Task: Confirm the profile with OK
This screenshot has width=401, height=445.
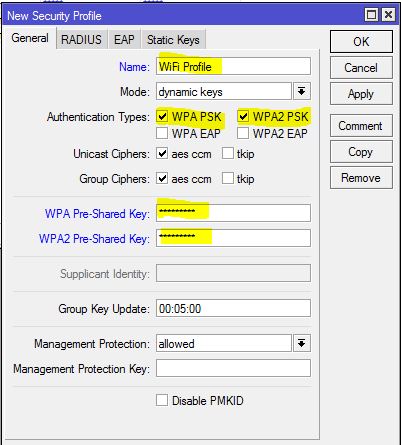Action: (x=361, y=42)
